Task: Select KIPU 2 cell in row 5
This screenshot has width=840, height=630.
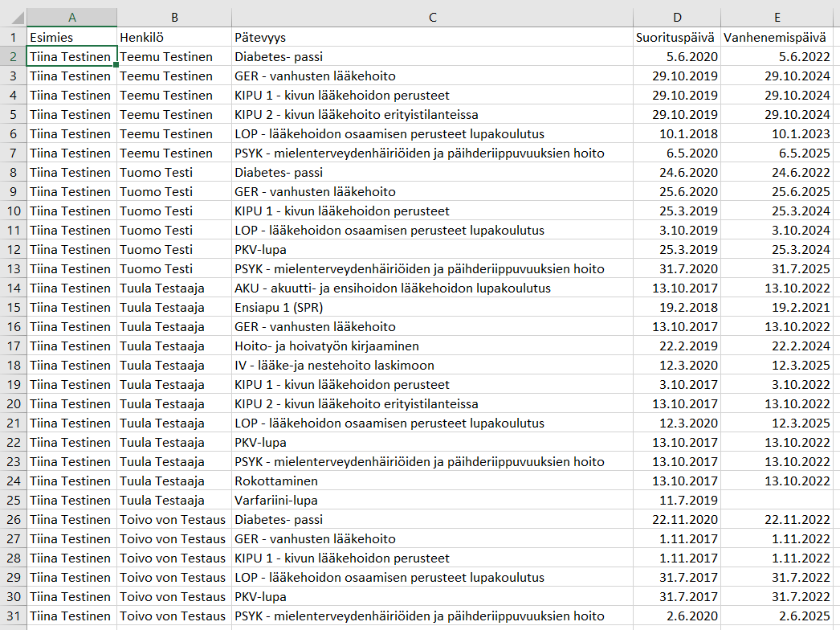Action: click(x=432, y=114)
